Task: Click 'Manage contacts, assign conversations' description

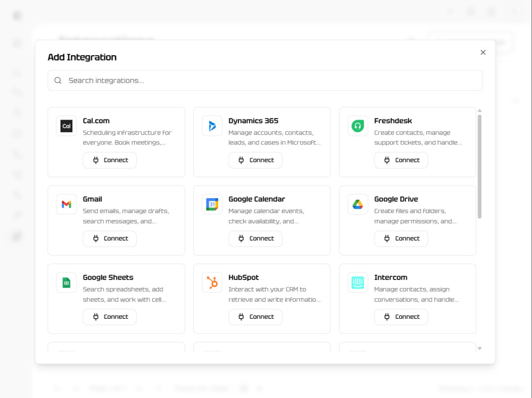Action: point(417,294)
